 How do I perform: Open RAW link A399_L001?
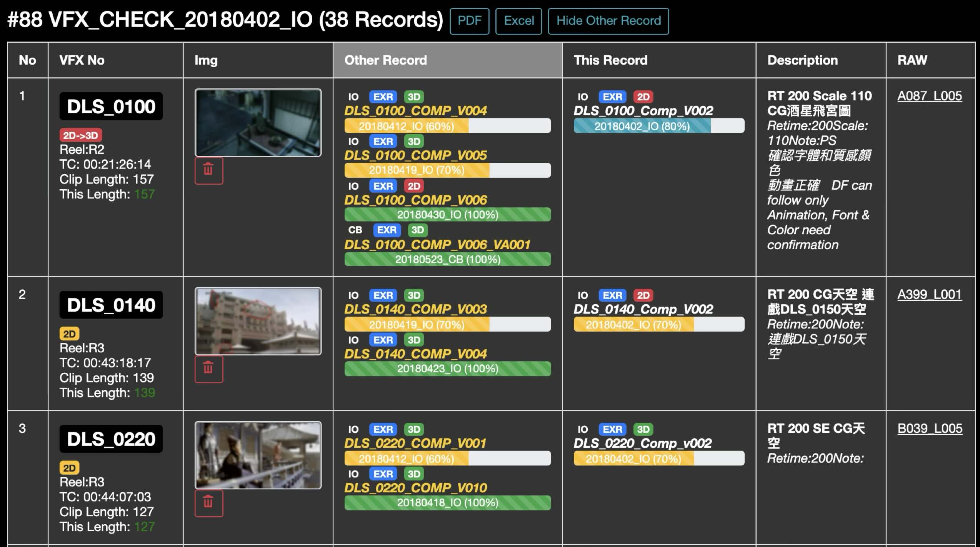tap(929, 295)
